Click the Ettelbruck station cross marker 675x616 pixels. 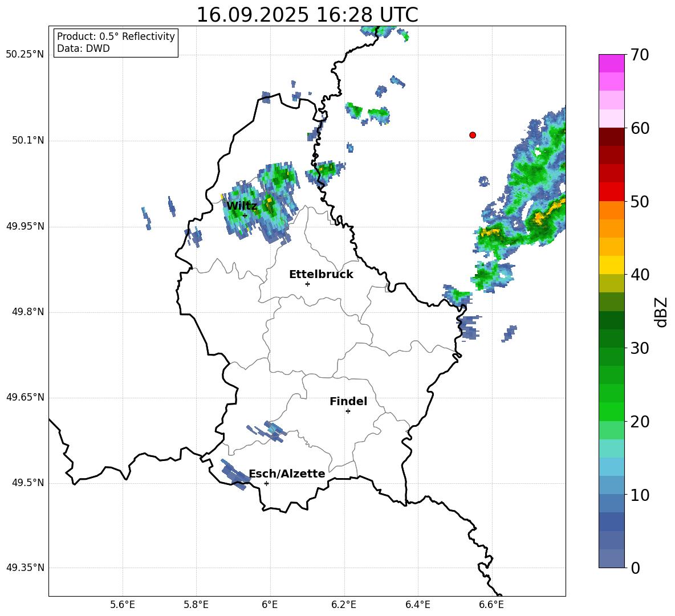coord(307,284)
